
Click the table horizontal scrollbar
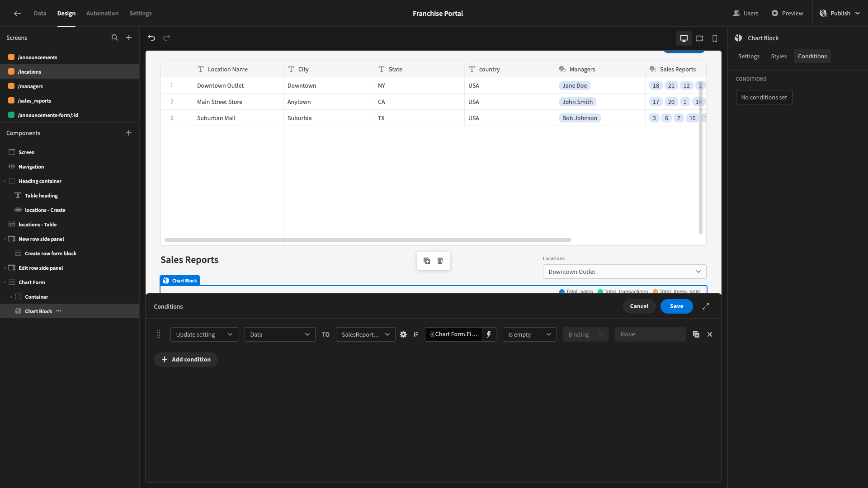pos(368,240)
